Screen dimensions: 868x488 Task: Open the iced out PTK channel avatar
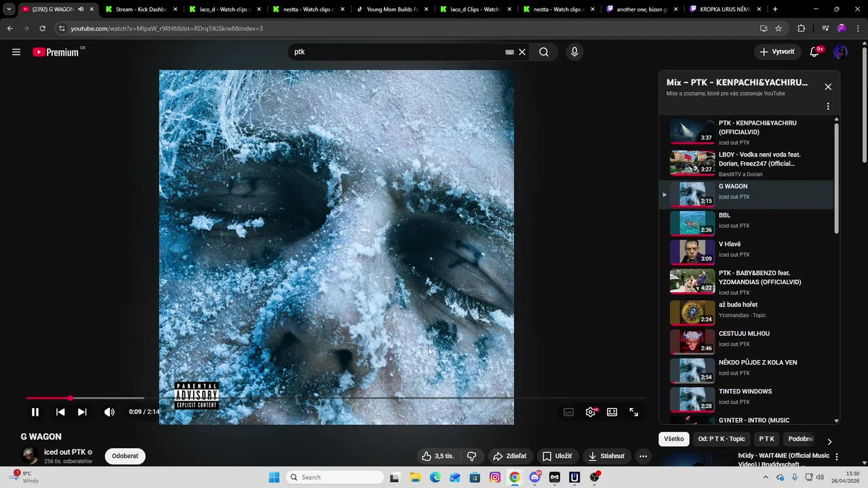(29, 456)
